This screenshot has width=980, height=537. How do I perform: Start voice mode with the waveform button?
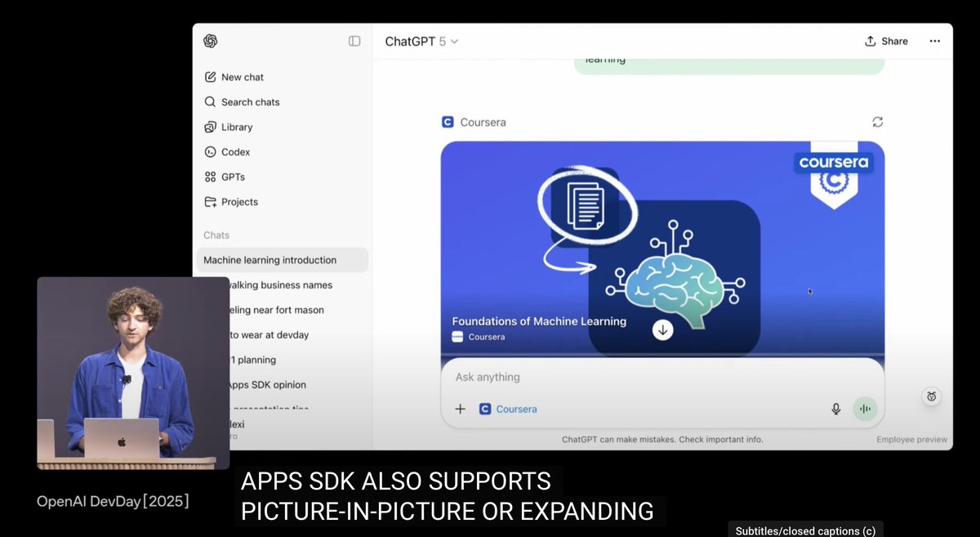[x=865, y=409]
